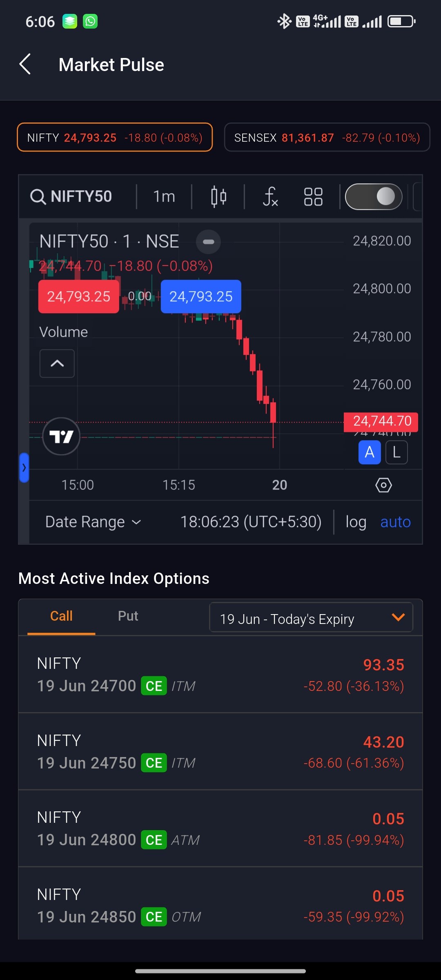The width and height of the screenshot is (441, 980).
Task: Switch to the Put tab
Action: [128, 616]
